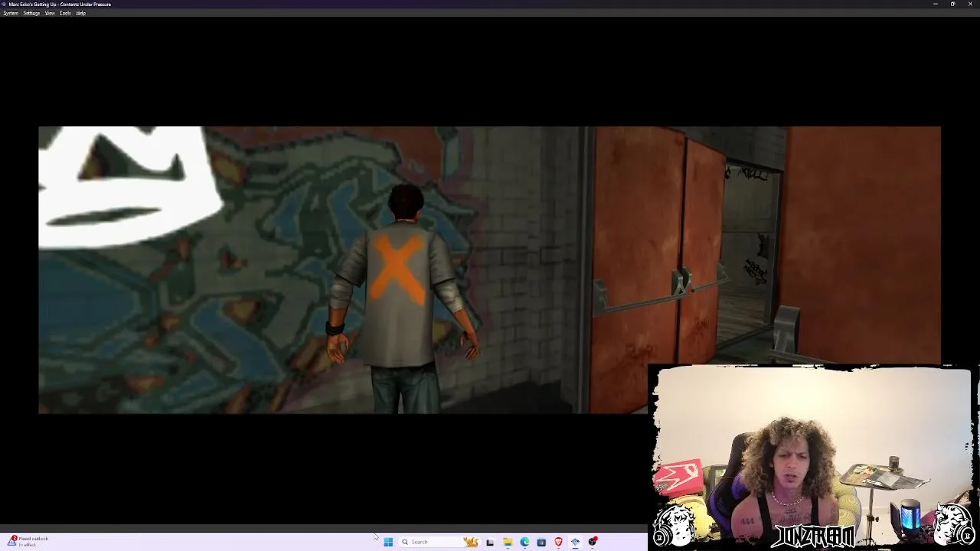Viewport: 980px width, 551px height.
Task: Open the recording app with red dot
Action: pyautogui.click(x=593, y=542)
